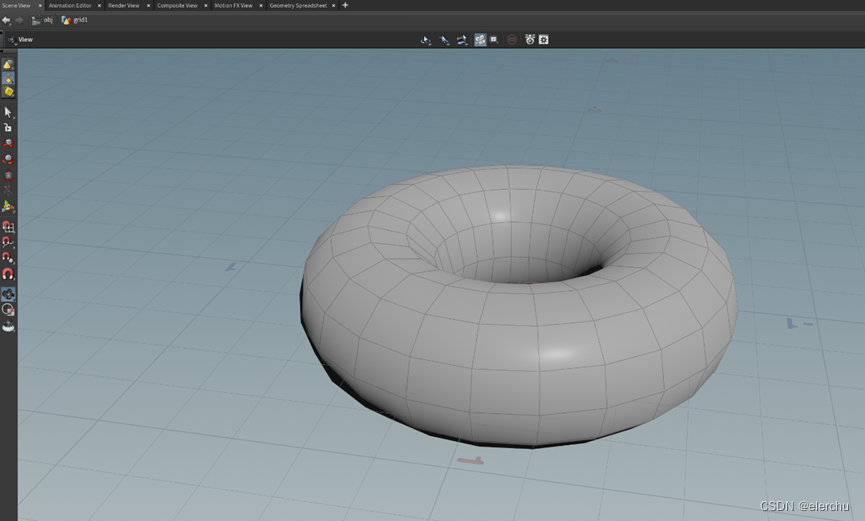Enable the large multi-snap magnet
865x521 pixels.
(8, 274)
